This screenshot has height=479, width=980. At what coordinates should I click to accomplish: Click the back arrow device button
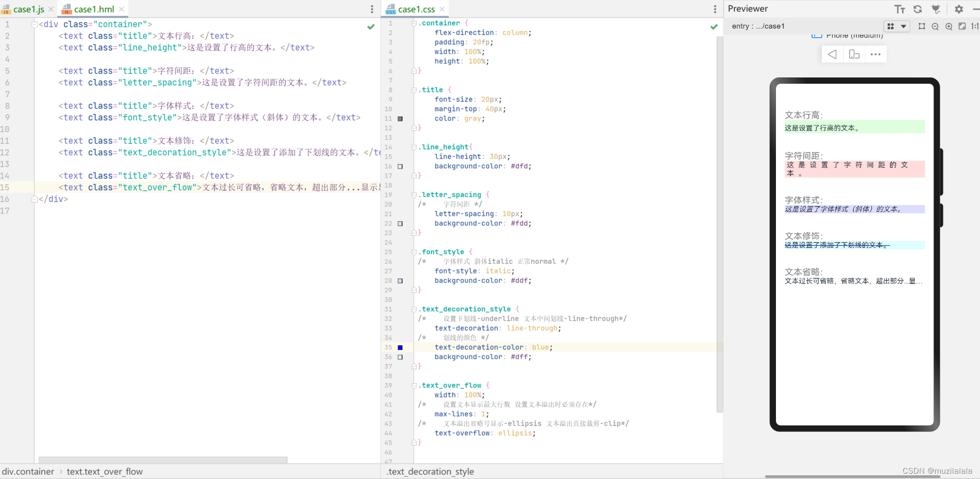click(x=833, y=54)
